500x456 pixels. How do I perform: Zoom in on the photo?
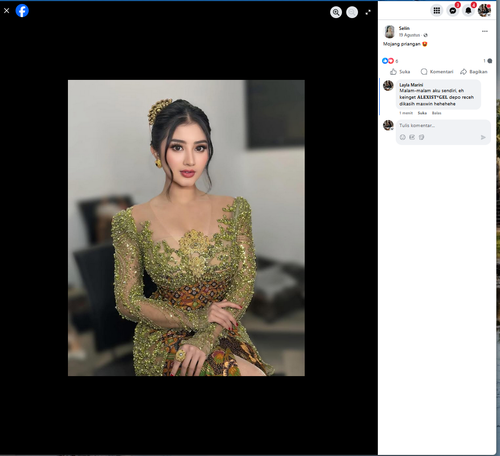point(336,12)
